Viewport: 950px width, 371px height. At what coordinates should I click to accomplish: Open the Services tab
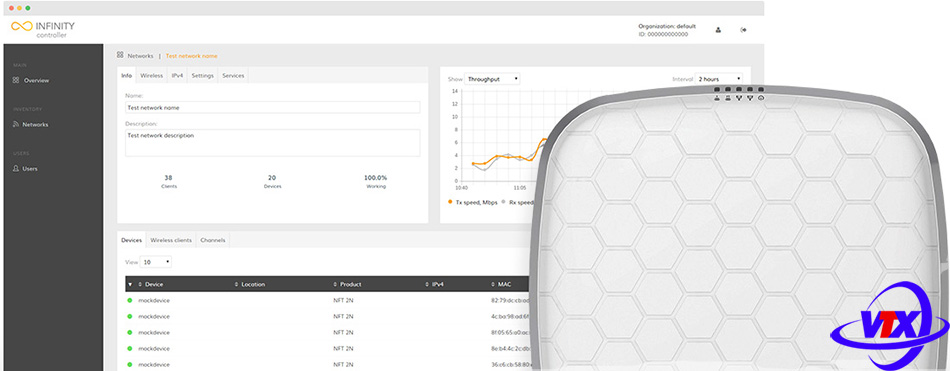[233, 76]
